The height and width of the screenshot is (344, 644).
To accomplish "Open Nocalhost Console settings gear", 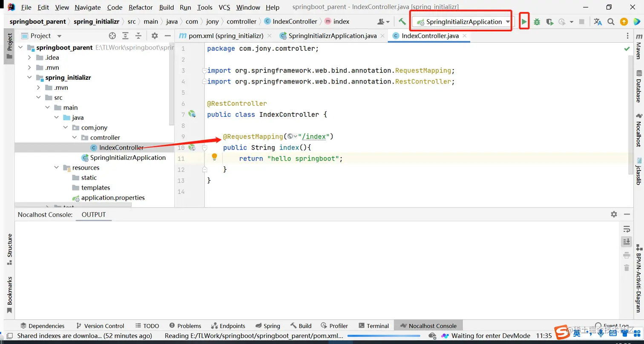I will click(x=614, y=214).
